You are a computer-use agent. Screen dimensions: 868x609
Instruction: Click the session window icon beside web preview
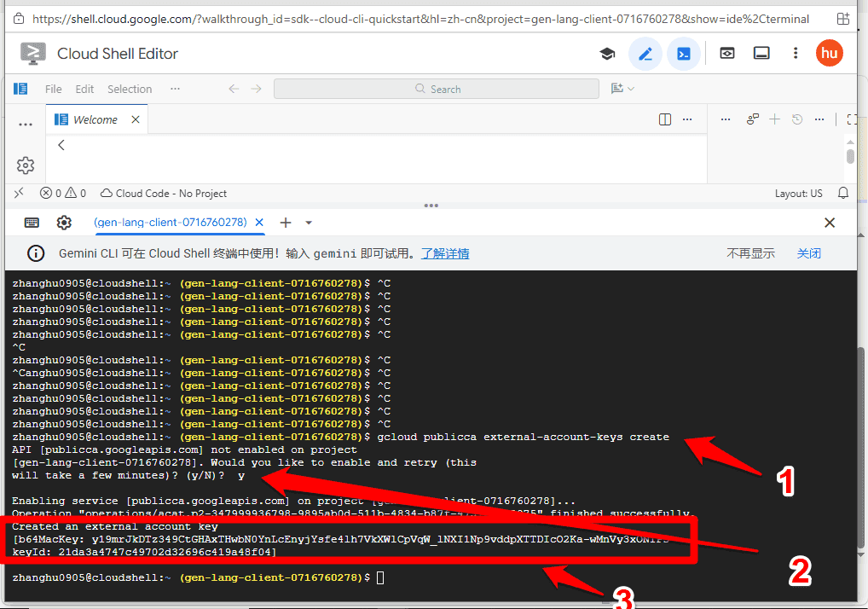click(x=761, y=53)
